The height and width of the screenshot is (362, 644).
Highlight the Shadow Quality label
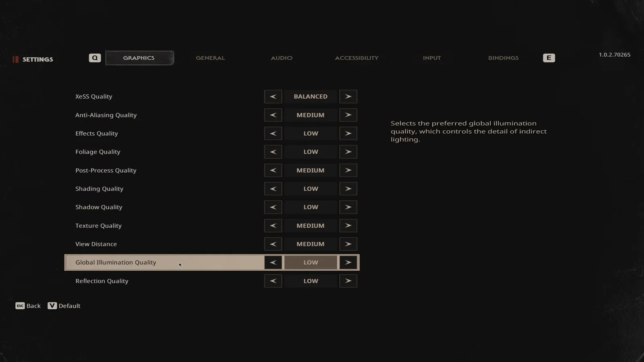(x=99, y=207)
